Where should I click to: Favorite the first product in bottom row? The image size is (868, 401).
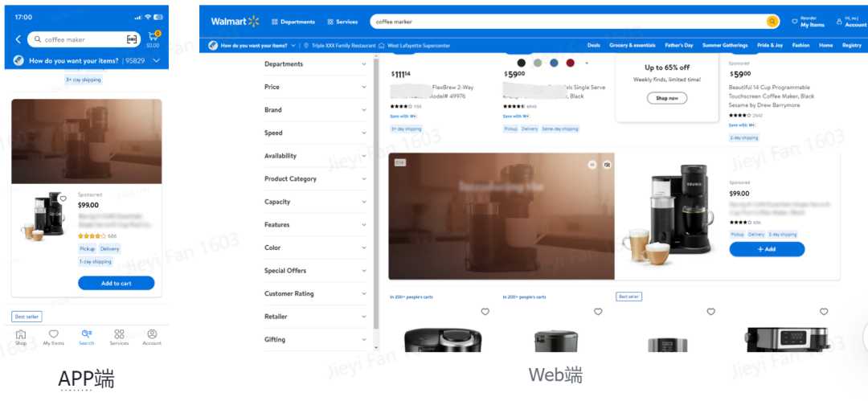(x=485, y=312)
